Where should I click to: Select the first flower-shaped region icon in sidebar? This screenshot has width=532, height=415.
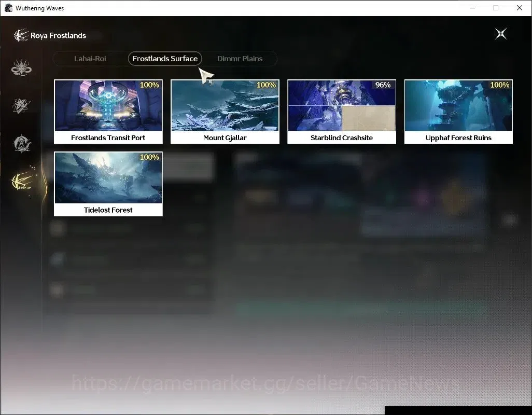[x=21, y=67]
